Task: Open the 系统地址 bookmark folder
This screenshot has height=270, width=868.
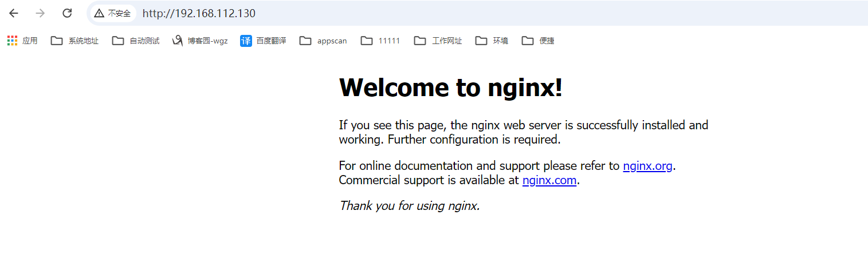Action: (74, 41)
